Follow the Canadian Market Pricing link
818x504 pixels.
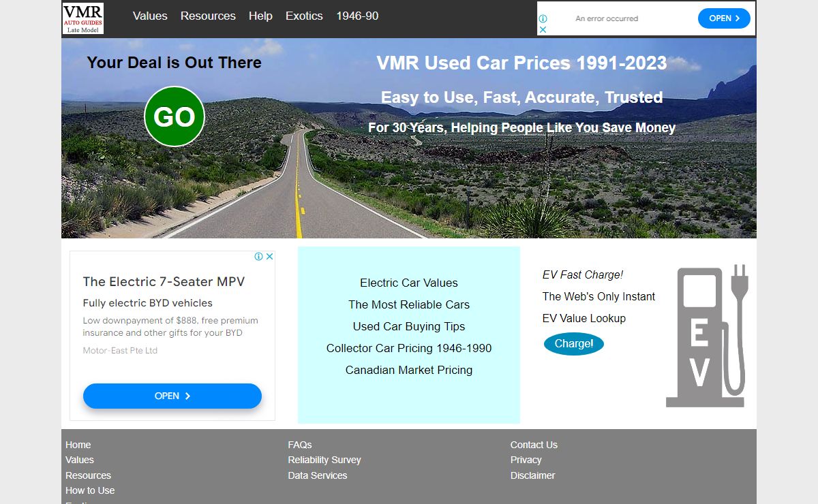click(409, 370)
